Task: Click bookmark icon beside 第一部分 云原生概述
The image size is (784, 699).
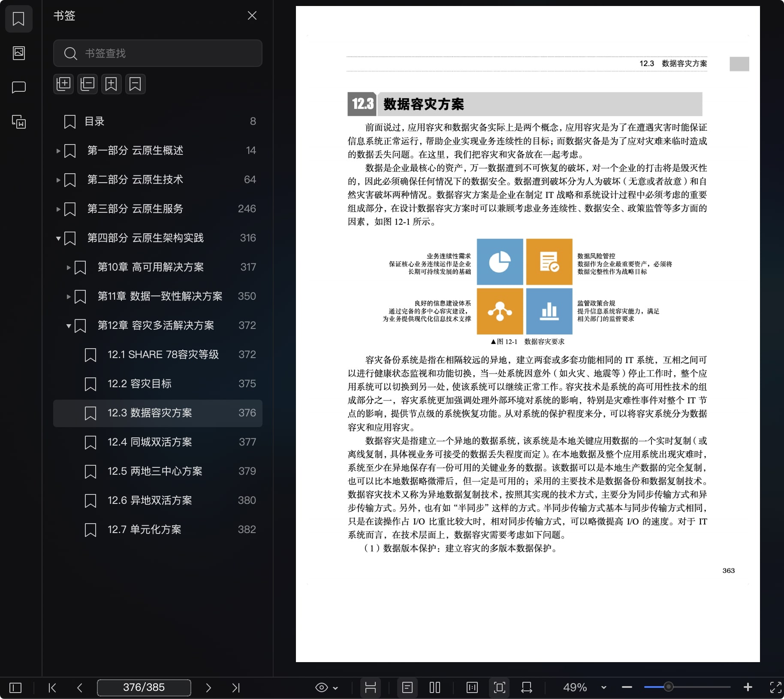Action: click(70, 151)
